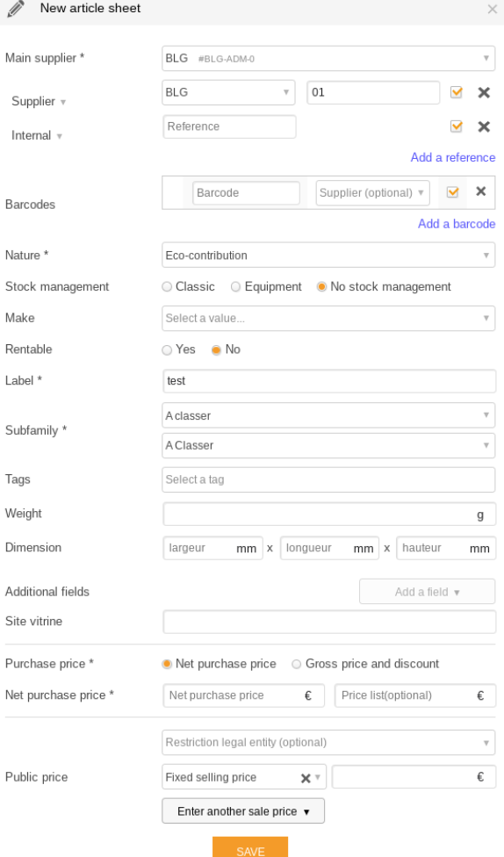Remove the internal reference row
Viewport: 504px width, 857px height.
(484, 126)
